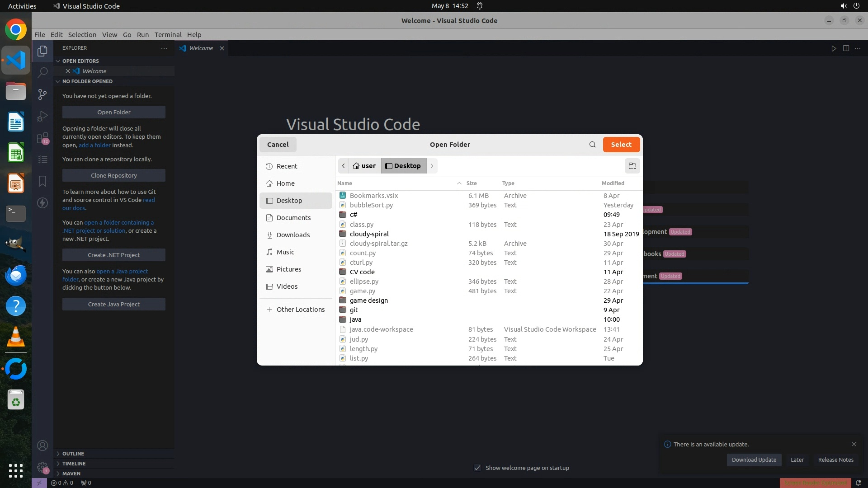Click the create new folder icon
The width and height of the screenshot is (868, 488).
[632, 166]
